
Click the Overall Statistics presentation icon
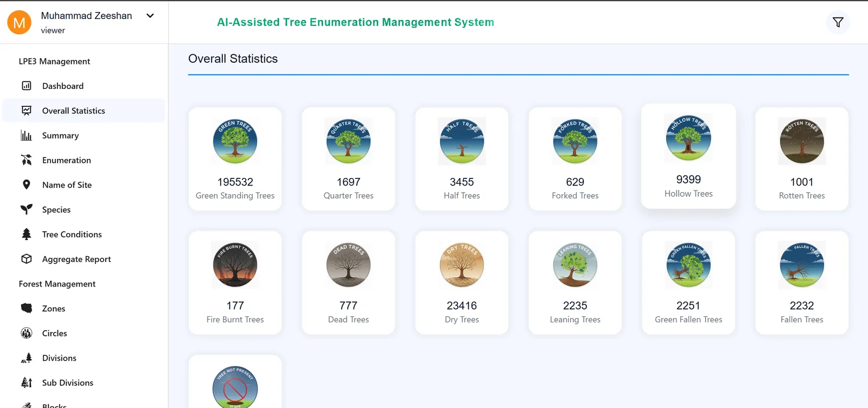pos(26,111)
